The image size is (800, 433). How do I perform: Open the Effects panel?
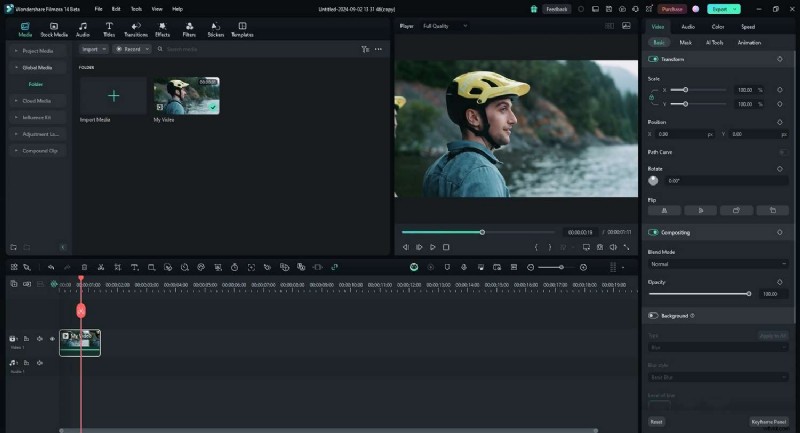[x=162, y=30]
